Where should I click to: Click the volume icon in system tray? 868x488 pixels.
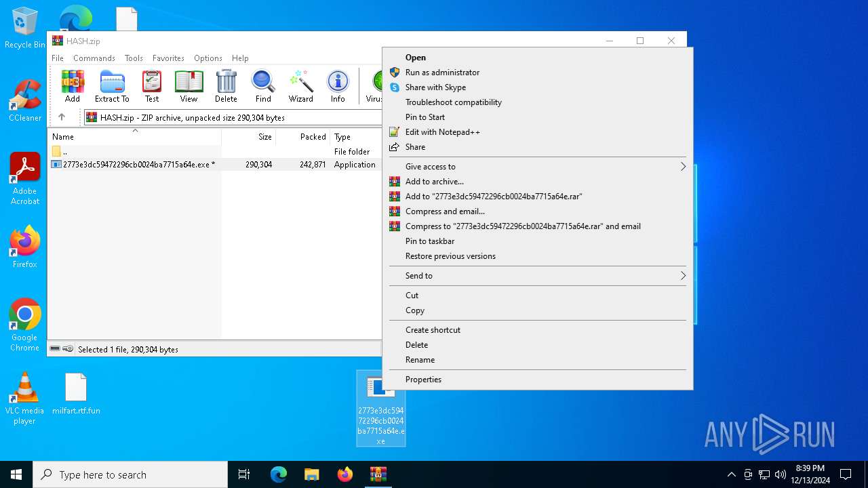tap(780, 474)
